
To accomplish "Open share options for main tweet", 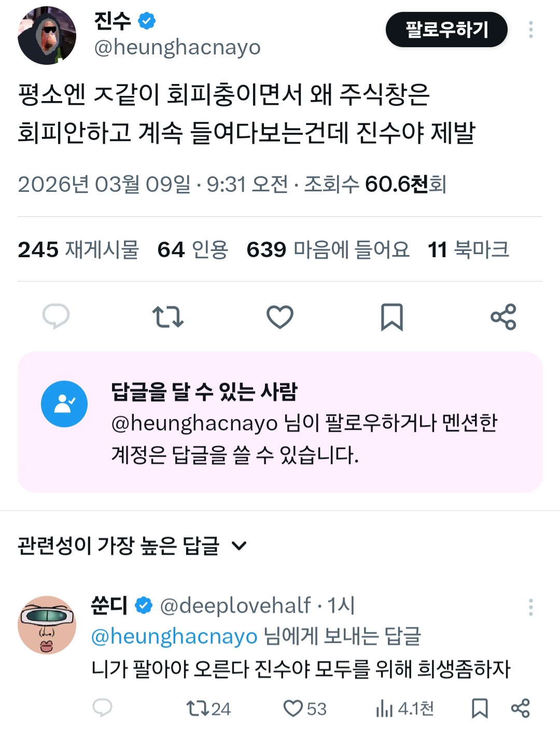I will [x=503, y=317].
